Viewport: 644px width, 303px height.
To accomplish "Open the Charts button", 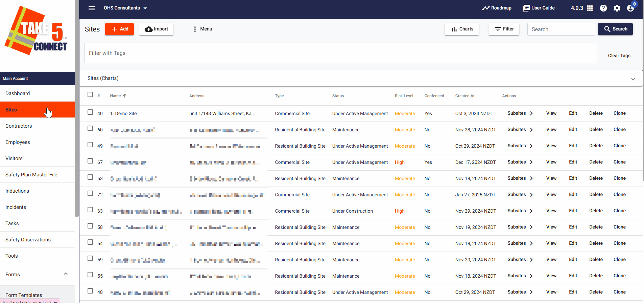I will (x=462, y=29).
